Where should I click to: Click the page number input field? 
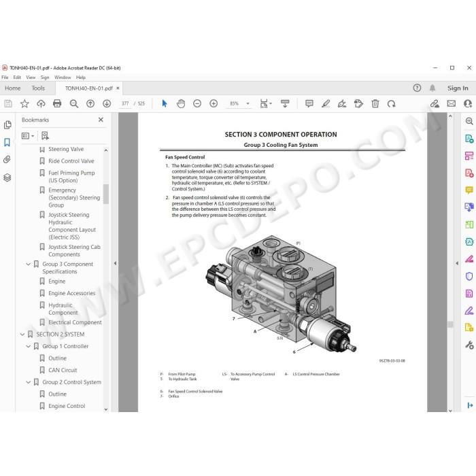124,103
